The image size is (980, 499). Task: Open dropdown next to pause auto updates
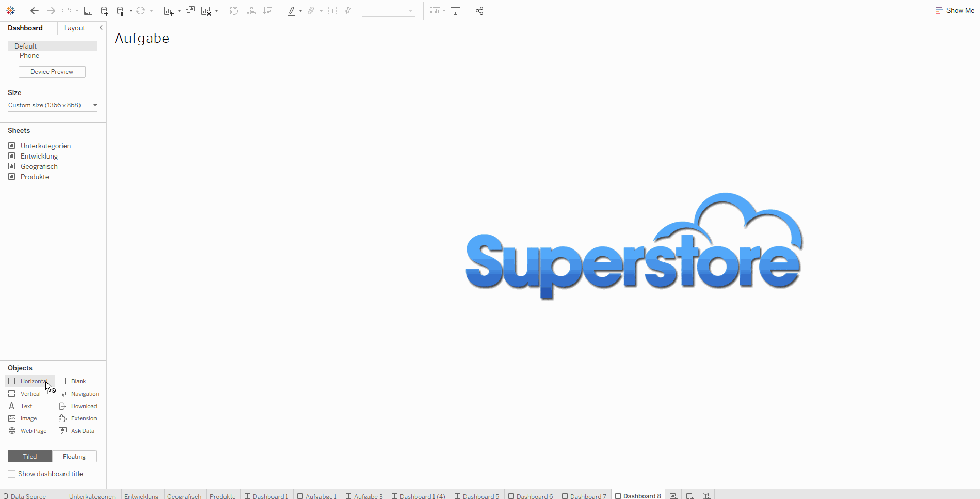(x=131, y=11)
